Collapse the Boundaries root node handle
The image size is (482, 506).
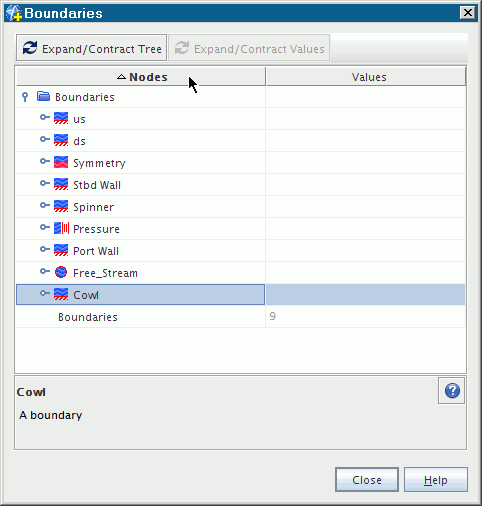pos(25,97)
